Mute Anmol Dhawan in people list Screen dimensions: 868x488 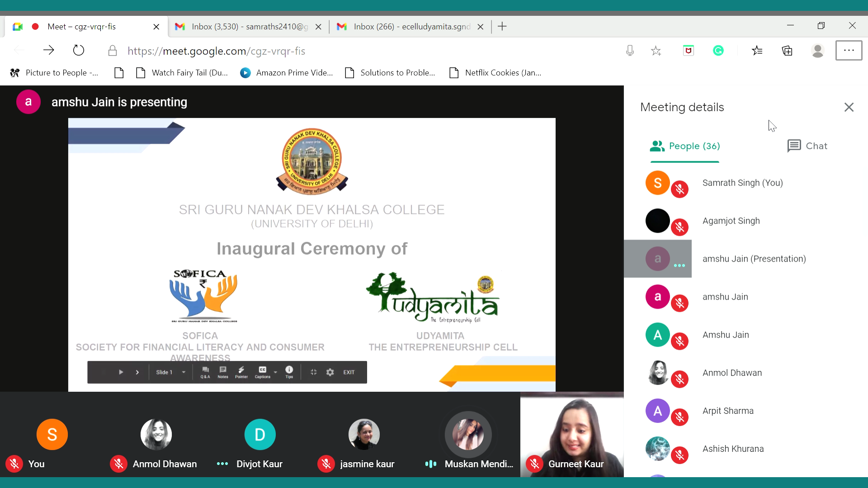pyautogui.click(x=679, y=379)
